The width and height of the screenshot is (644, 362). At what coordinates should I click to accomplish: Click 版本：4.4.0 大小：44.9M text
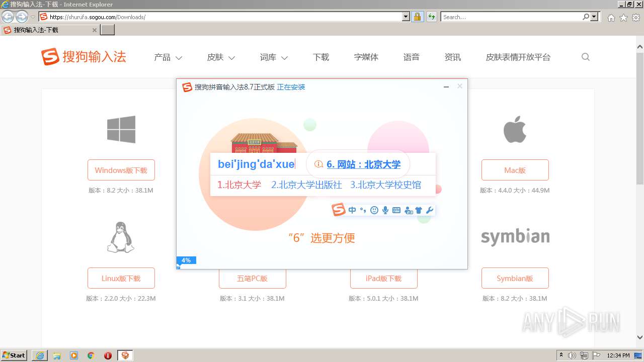pos(515,191)
